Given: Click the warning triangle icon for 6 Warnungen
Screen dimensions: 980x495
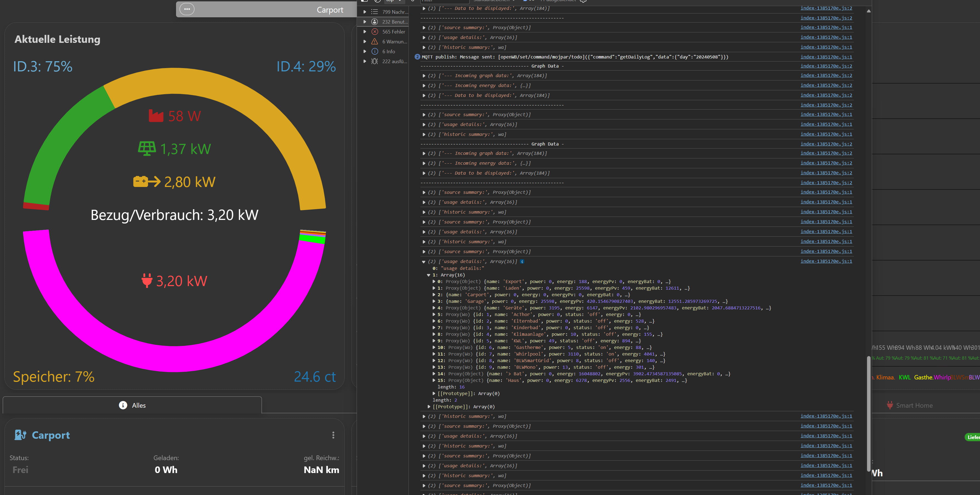Looking at the screenshot, I should [375, 41].
